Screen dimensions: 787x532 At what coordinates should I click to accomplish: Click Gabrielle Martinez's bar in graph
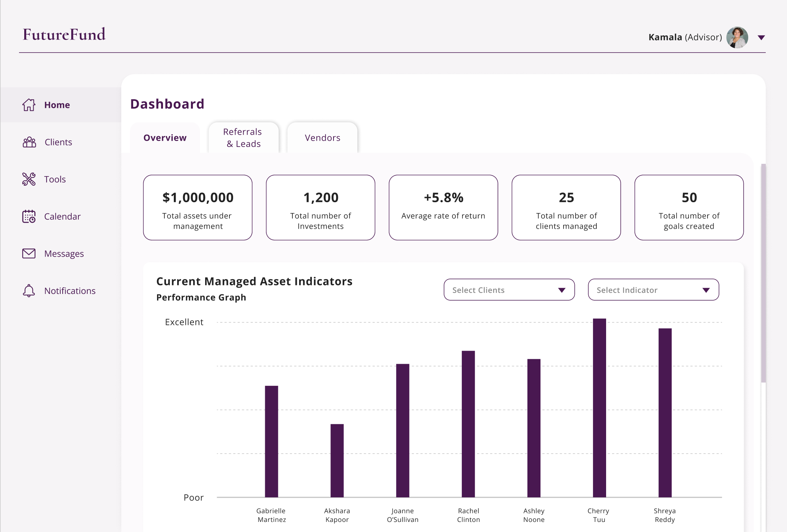[272, 441]
